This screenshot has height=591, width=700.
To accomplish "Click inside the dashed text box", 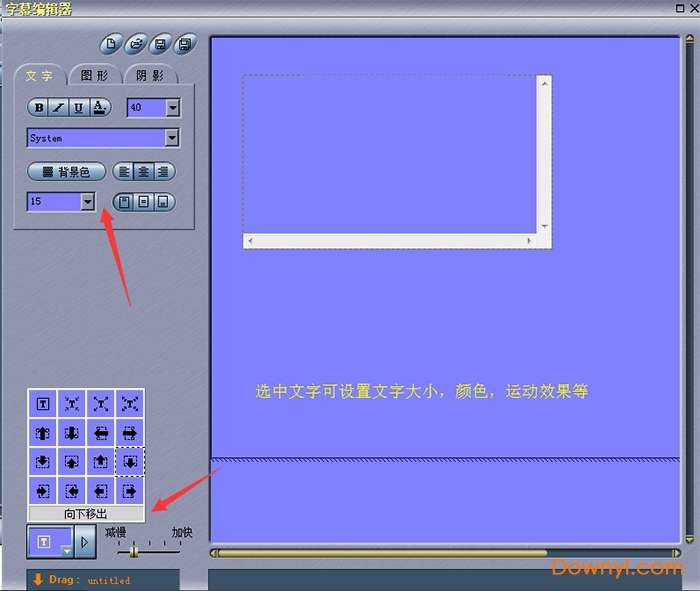I will [x=389, y=154].
